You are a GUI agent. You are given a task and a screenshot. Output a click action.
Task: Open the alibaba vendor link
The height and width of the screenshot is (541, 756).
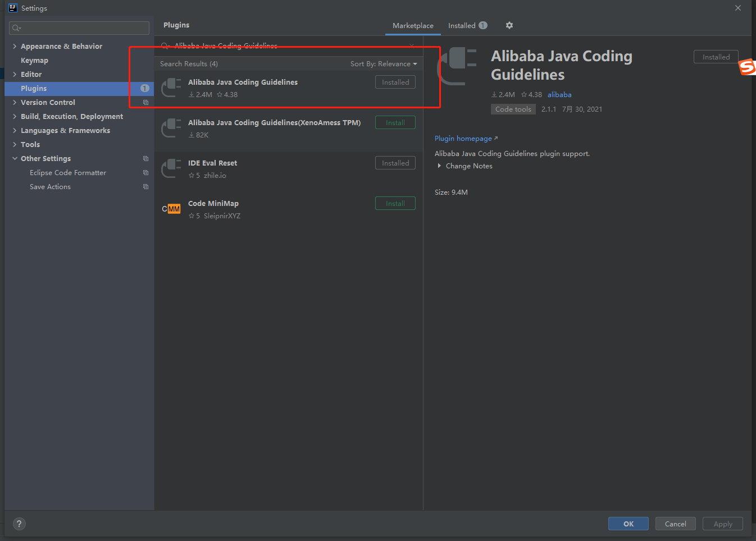click(559, 94)
